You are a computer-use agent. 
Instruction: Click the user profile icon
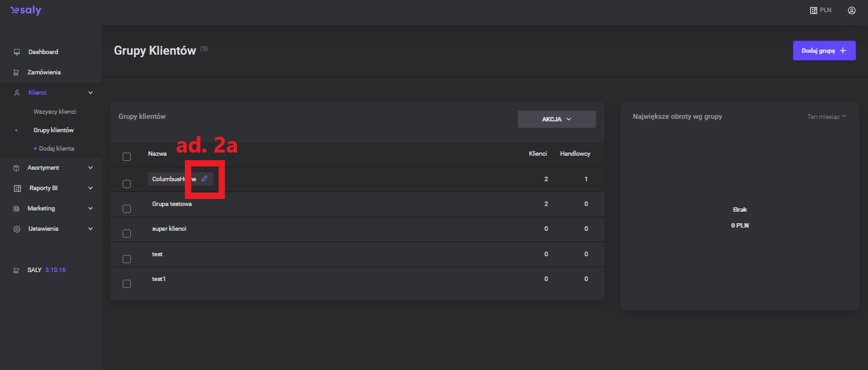click(x=851, y=10)
